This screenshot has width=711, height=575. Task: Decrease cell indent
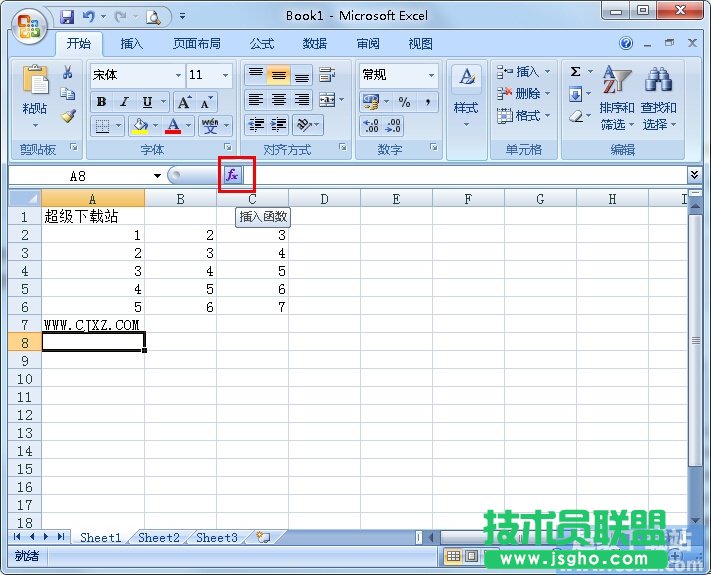[257, 124]
